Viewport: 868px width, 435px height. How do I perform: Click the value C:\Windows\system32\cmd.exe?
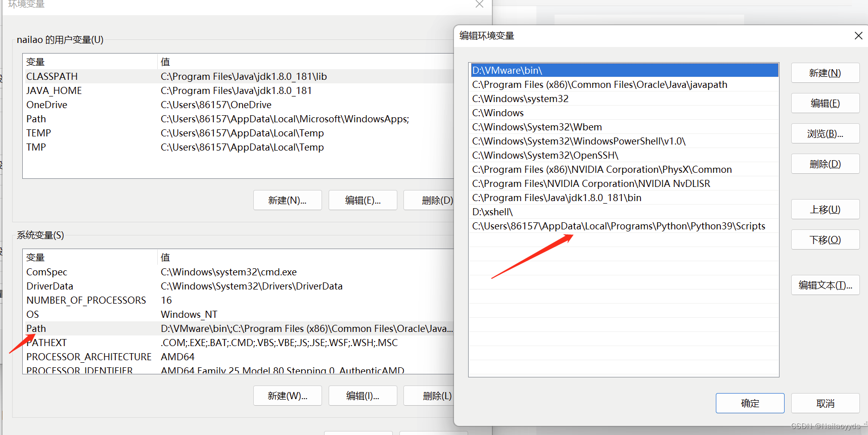coord(229,272)
